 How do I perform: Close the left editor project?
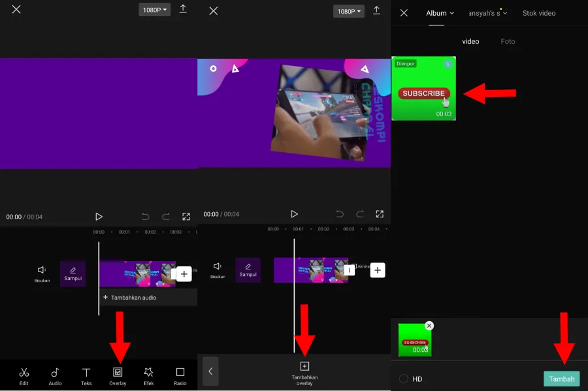(16, 9)
